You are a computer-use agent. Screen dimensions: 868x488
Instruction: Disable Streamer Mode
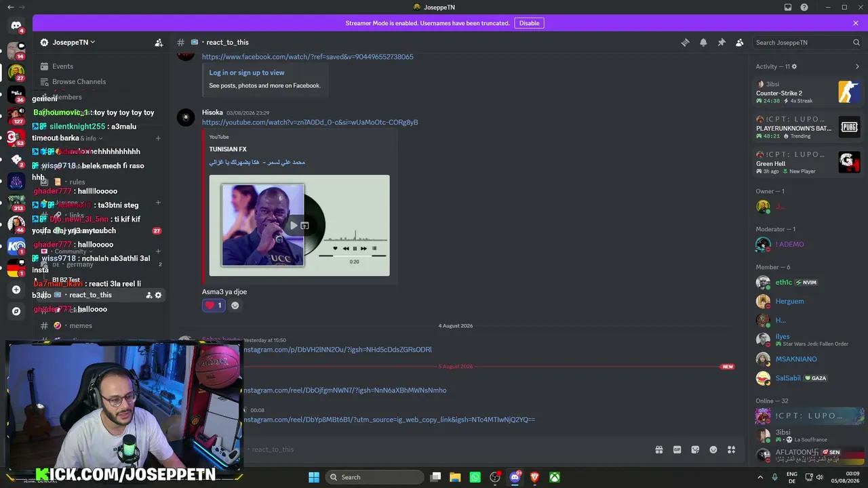tap(529, 23)
